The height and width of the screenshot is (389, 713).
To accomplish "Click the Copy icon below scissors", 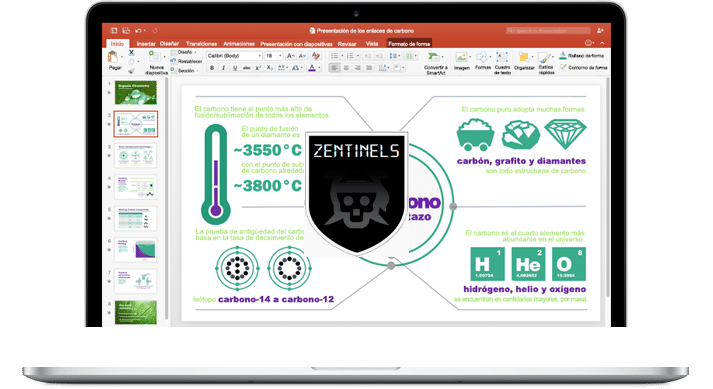I will click(131, 62).
